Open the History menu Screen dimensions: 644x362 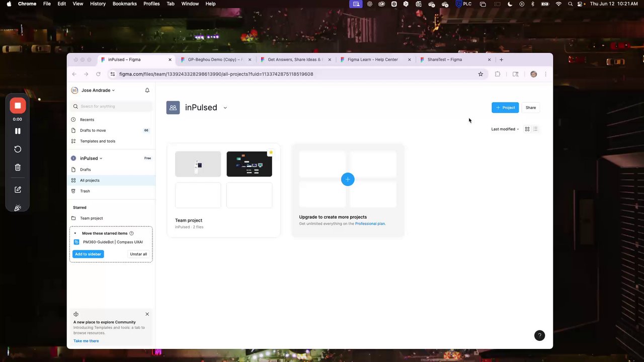pos(98,4)
